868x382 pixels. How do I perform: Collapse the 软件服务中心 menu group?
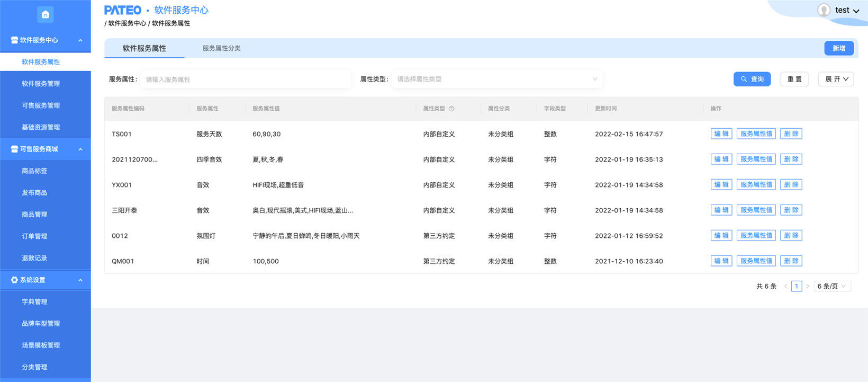click(80, 40)
